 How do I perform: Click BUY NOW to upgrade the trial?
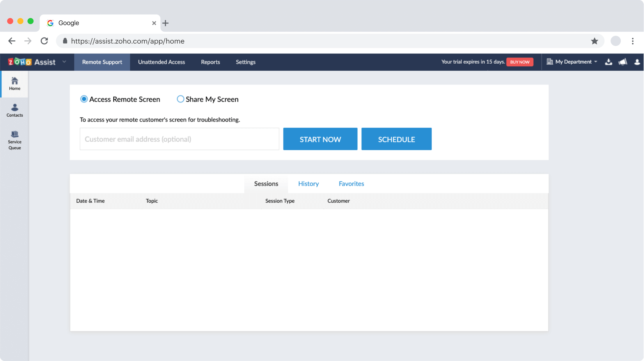(520, 62)
